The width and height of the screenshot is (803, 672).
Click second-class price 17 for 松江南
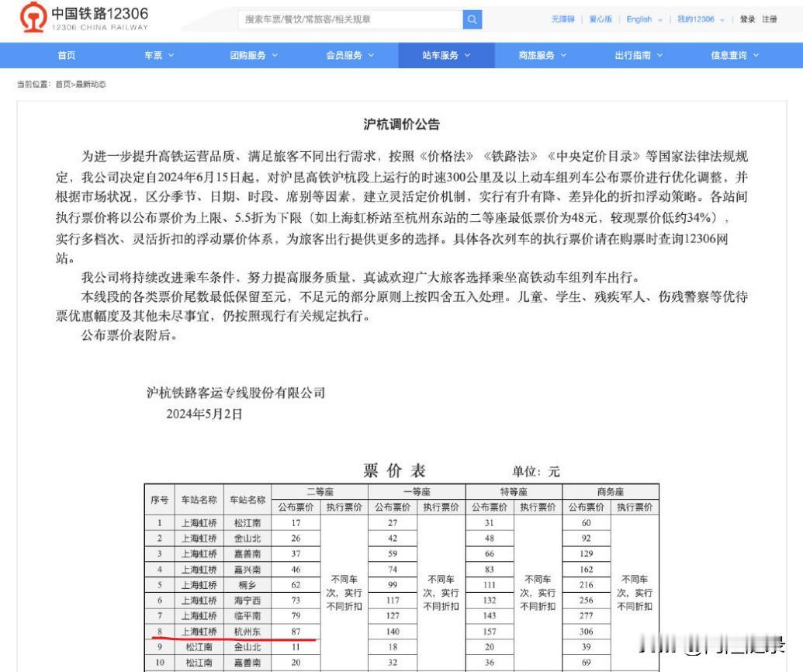click(296, 523)
